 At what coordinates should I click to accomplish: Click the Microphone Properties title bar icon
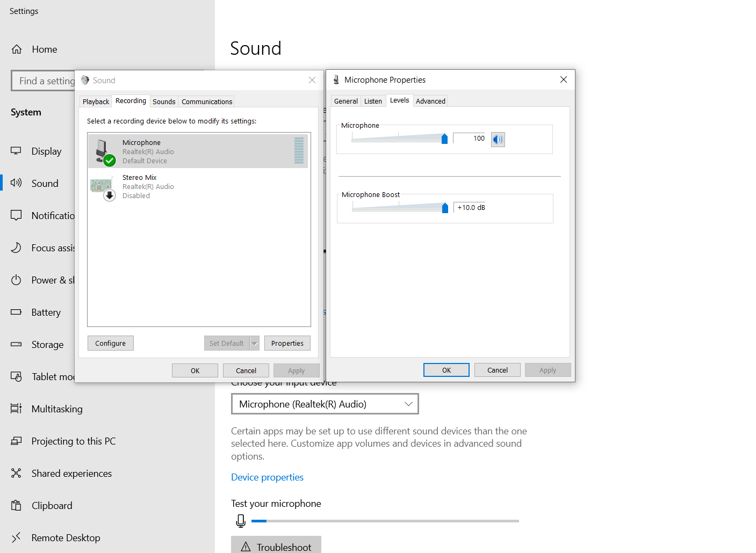point(336,79)
